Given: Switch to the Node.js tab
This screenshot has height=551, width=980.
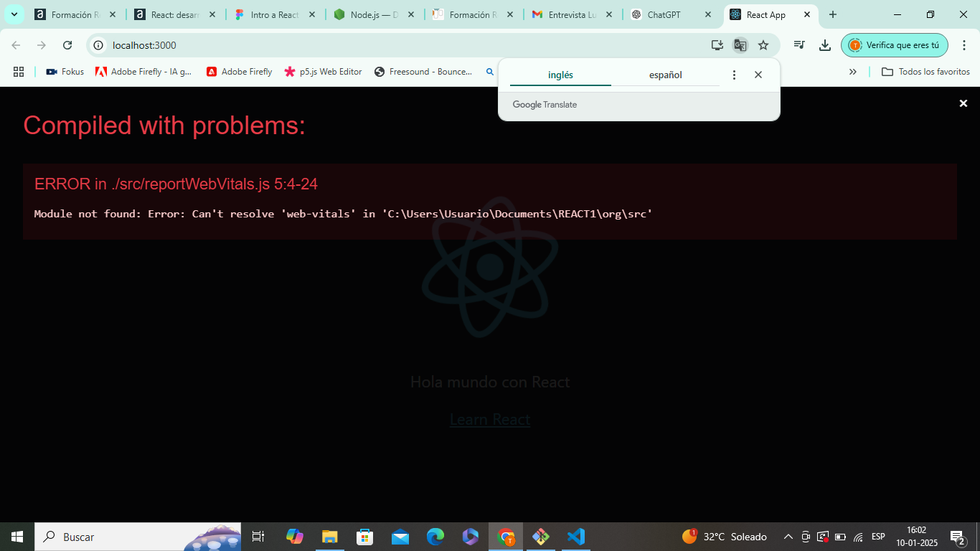Looking at the screenshot, I should click(x=374, y=14).
